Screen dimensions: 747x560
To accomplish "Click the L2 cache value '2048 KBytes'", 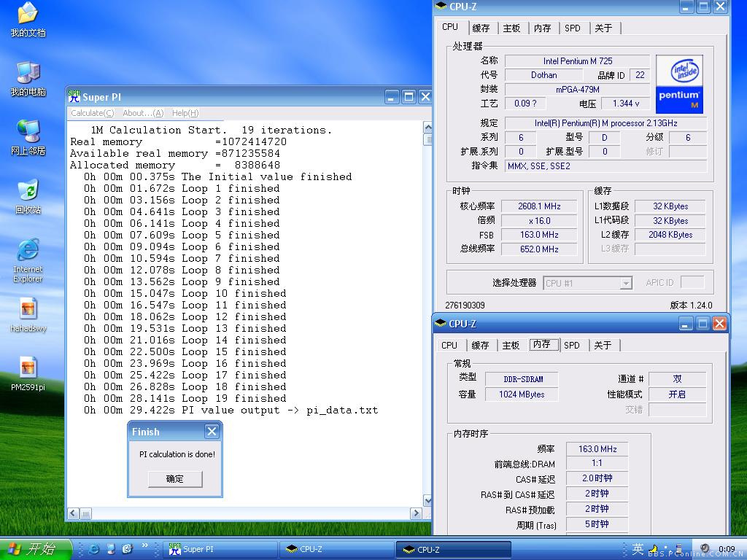I will click(x=670, y=235).
